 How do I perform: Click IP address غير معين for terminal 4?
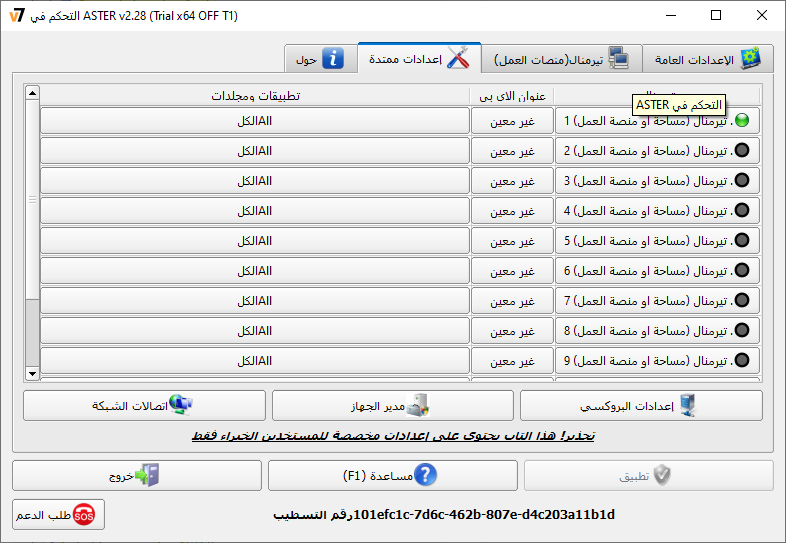[x=512, y=211]
